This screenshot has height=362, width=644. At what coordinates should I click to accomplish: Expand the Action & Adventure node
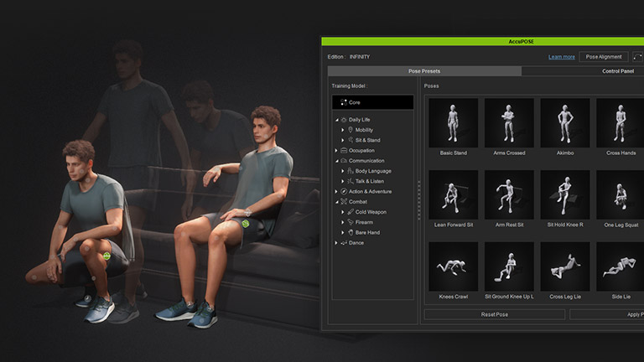pos(336,192)
